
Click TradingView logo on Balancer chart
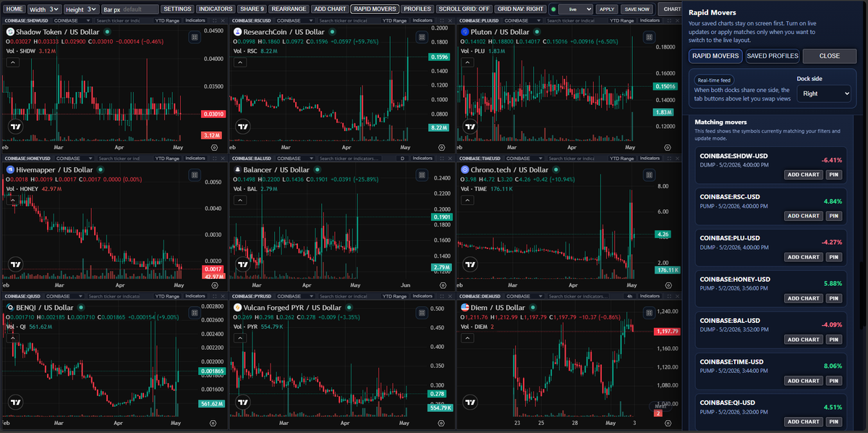pos(242,265)
